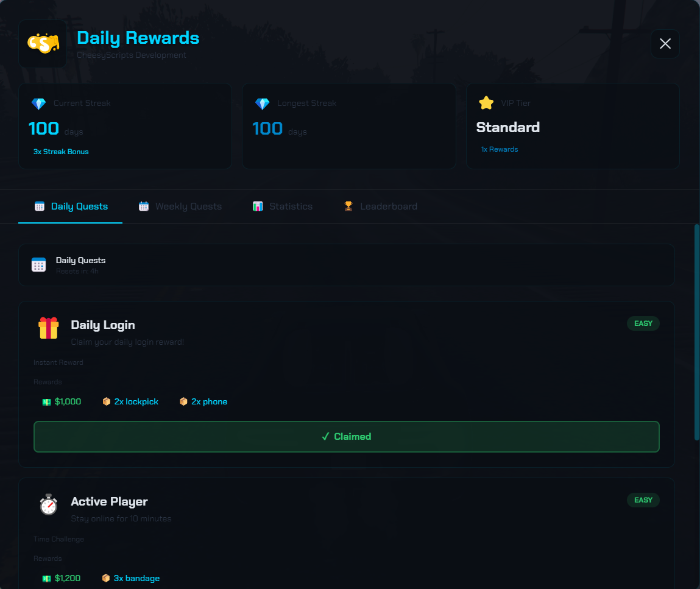Image resolution: width=700 pixels, height=589 pixels.
Task: Click the Statistics chart icon
Action: 258,206
